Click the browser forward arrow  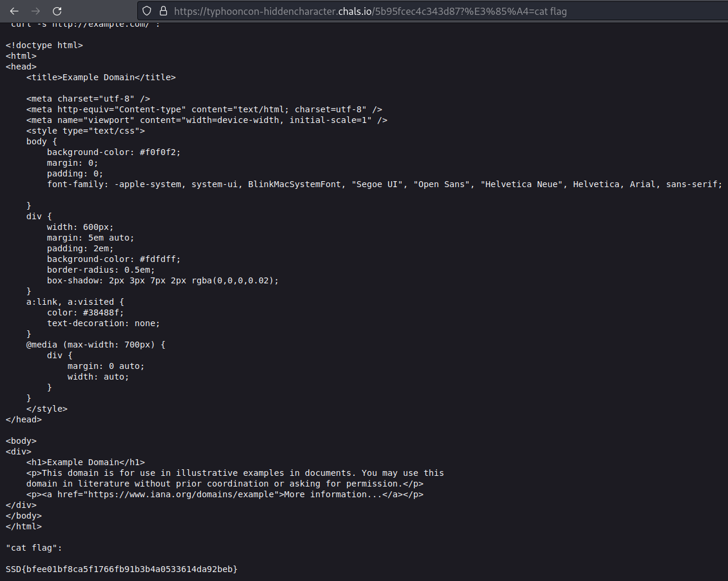[36, 11]
